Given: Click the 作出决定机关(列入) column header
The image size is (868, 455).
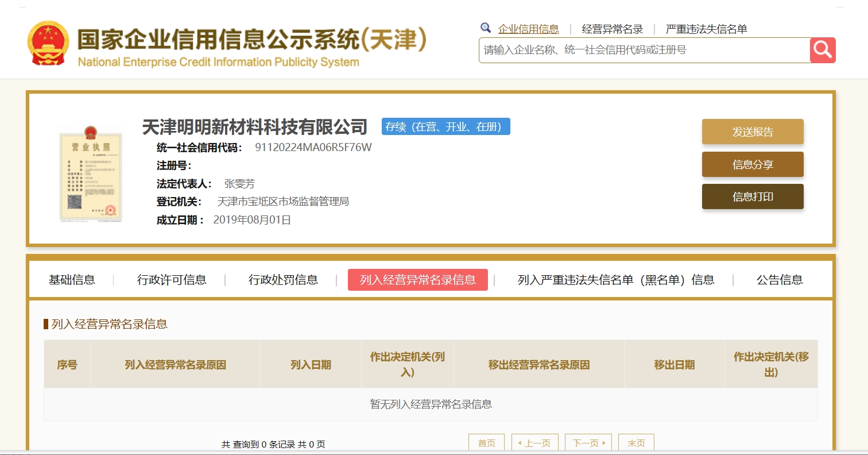Looking at the screenshot, I should [408, 364].
